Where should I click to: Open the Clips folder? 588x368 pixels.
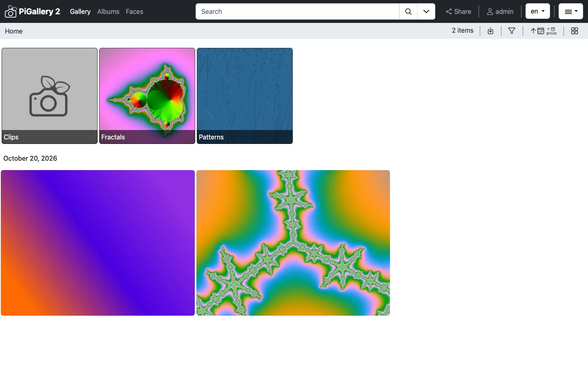coord(49,96)
